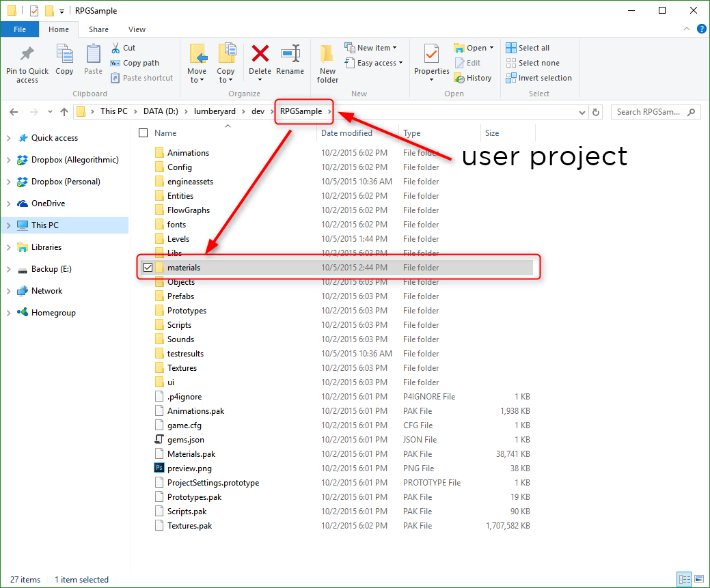This screenshot has height=588, width=710.
Task: Click Properties icon in title bar
Action: pos(34,10)
